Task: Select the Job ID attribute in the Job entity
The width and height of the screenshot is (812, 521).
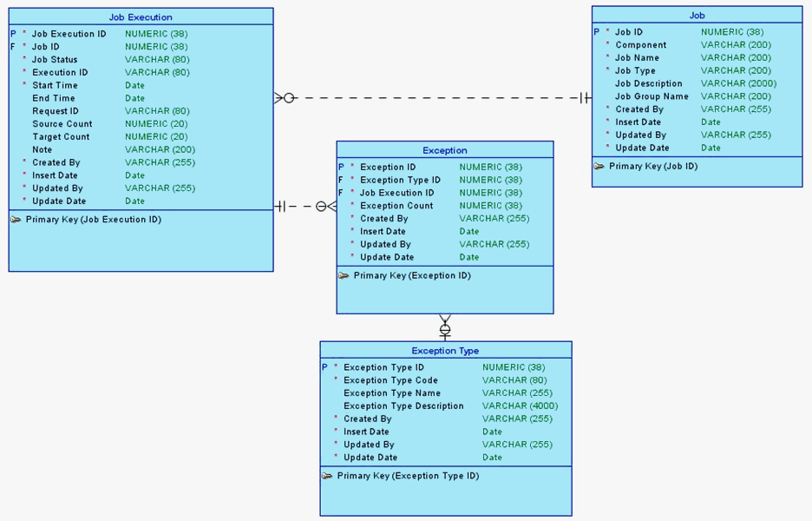Action: point(629,32)
